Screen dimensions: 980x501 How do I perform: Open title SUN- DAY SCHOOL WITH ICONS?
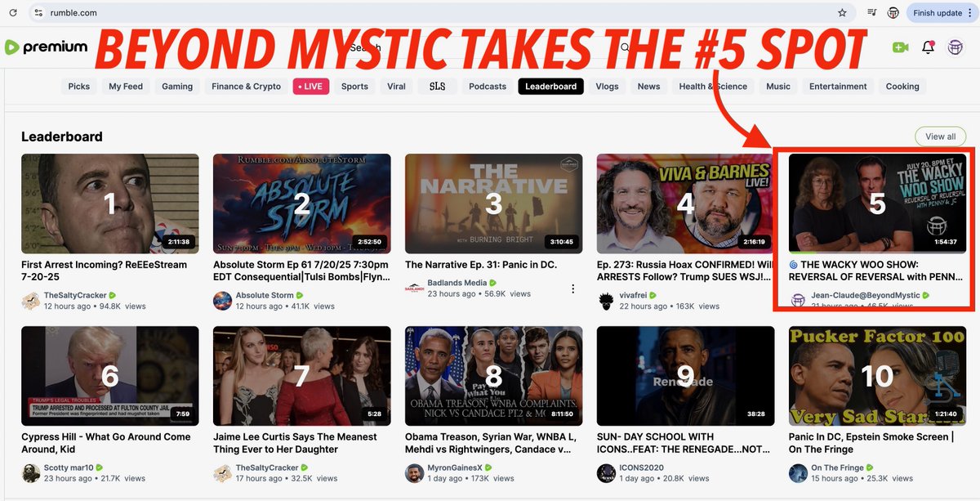684,443
